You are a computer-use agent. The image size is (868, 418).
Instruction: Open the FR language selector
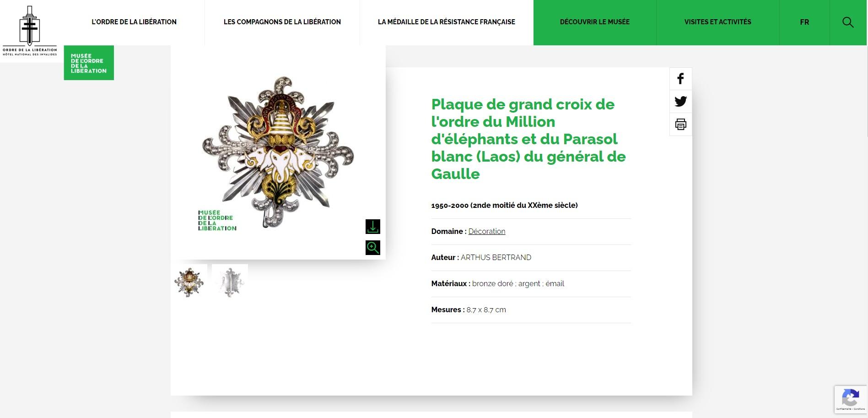click(804, 22)
